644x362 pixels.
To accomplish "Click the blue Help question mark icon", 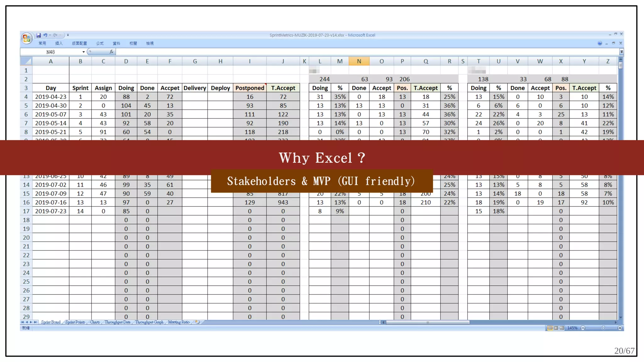I will 600,43.
